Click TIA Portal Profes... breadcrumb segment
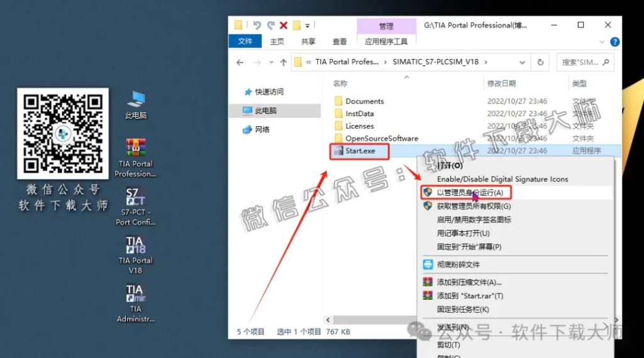The image size is (644, 358). pyautogui.click(x=347, y=62)
